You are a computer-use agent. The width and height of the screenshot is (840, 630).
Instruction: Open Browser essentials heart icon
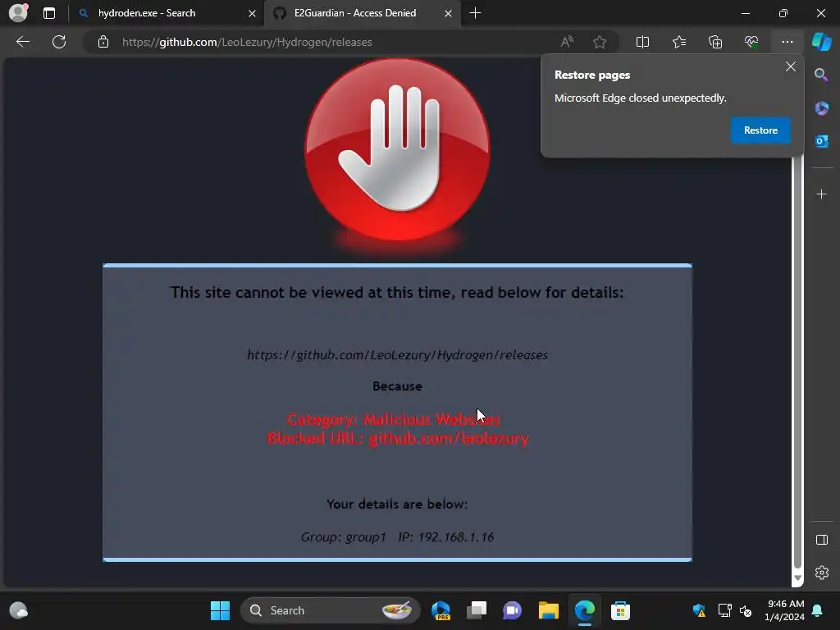(x=751, y=42)
